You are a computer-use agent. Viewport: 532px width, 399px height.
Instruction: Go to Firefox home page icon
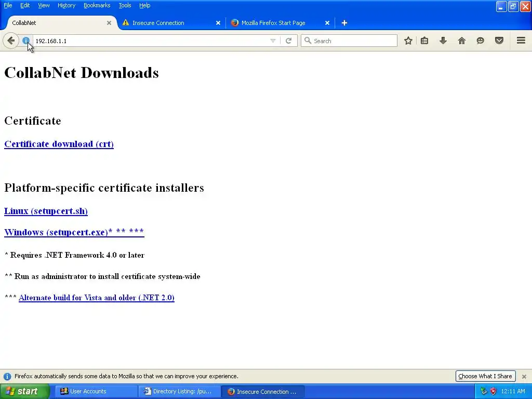click(x=462, y=41)
